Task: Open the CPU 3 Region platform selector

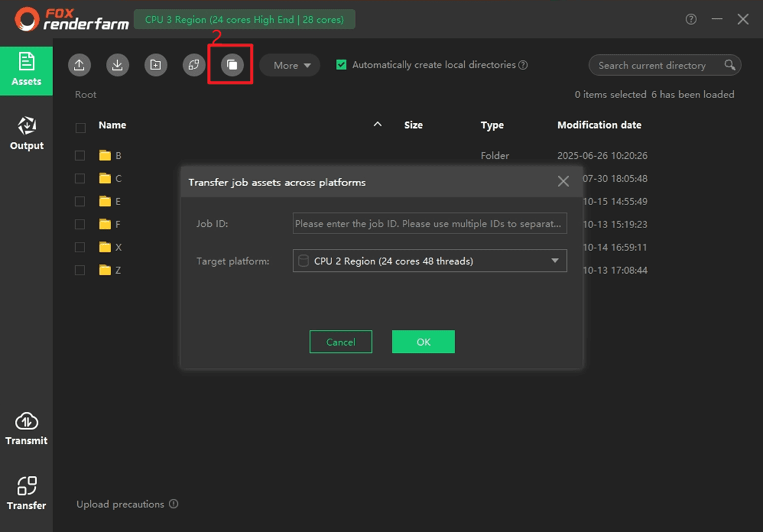Action: click(245, 20)
